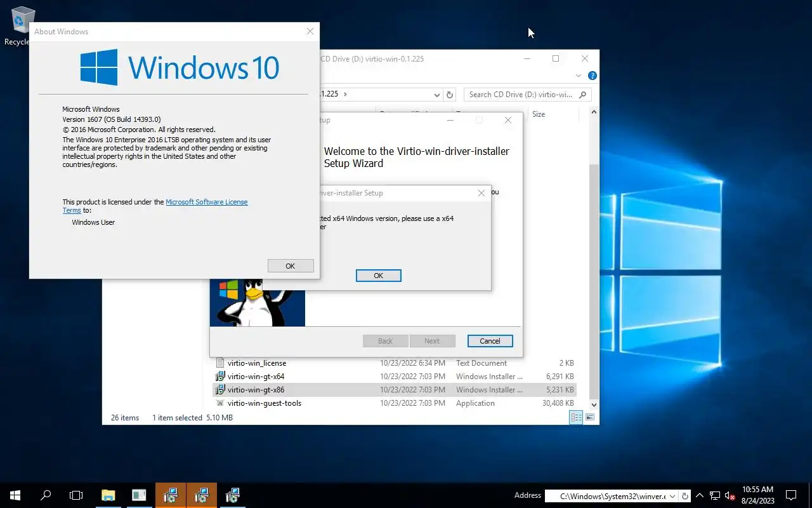The image size is (812, 508).
Task: Expand the taskbar Address toolbar dropdown
Action: pos(673,496)
